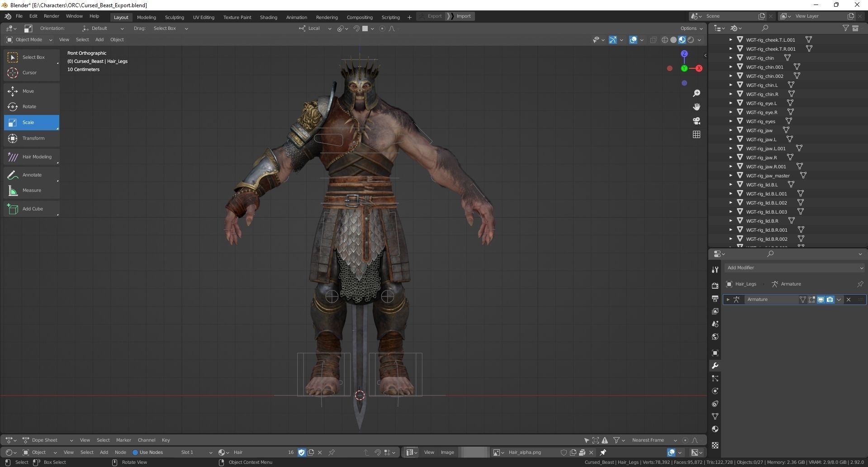Image resolution: width=868 pixels, height=467 pixels.
Task: Switch to the UV Editing workspace tab
Action: 204,17
